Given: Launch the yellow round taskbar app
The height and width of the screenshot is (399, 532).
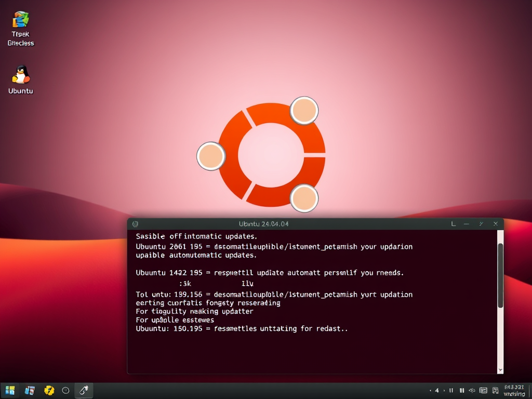Looking at the screenshot, I should click(x=49, y=391).
